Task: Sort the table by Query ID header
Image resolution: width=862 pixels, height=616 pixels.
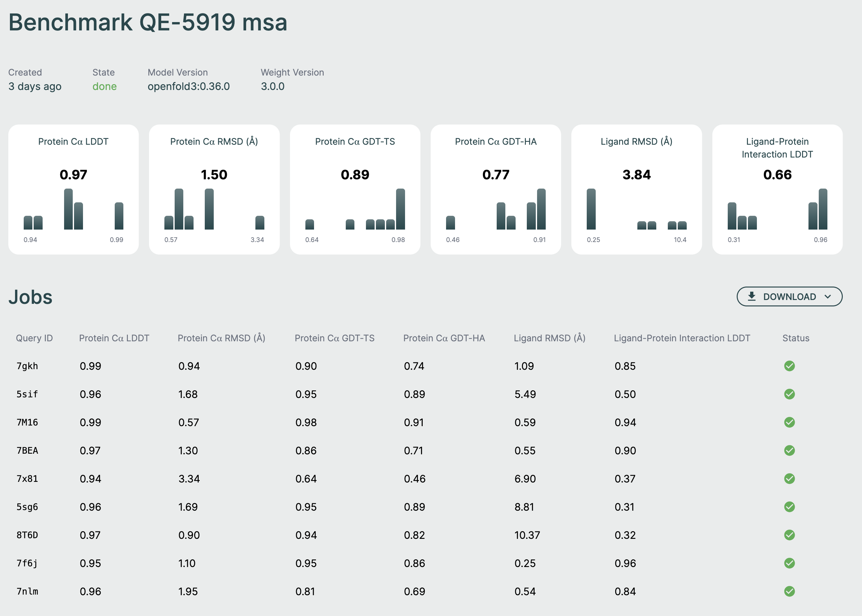Action: coord(34,338)
